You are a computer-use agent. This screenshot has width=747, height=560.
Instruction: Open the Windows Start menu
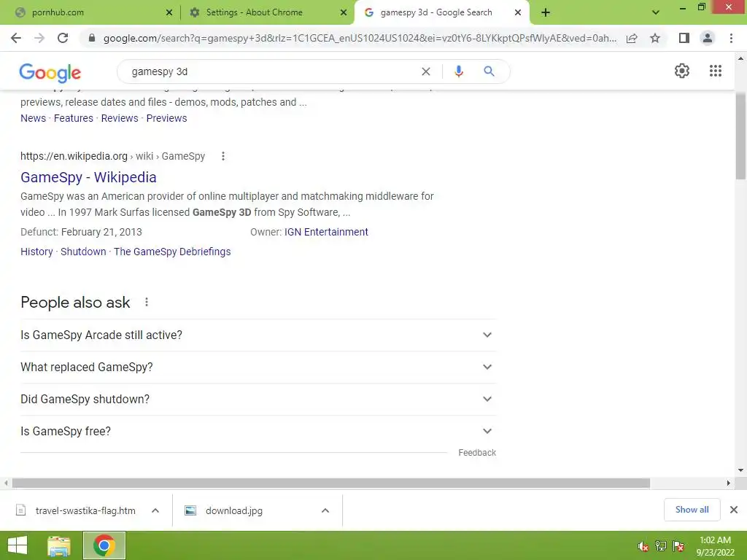(18, 545)
